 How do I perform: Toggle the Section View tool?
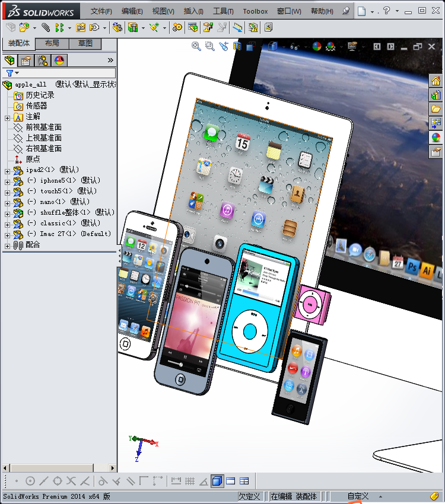[237, 46]
